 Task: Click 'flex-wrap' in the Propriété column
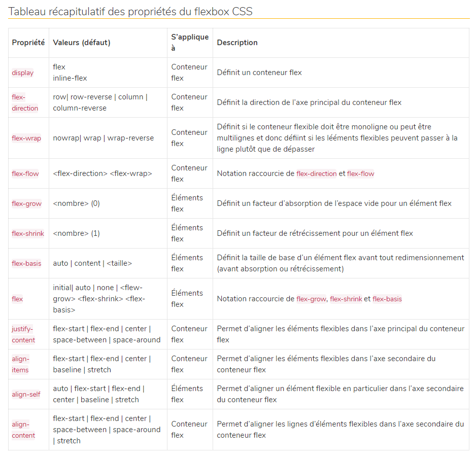click(26, 138)
